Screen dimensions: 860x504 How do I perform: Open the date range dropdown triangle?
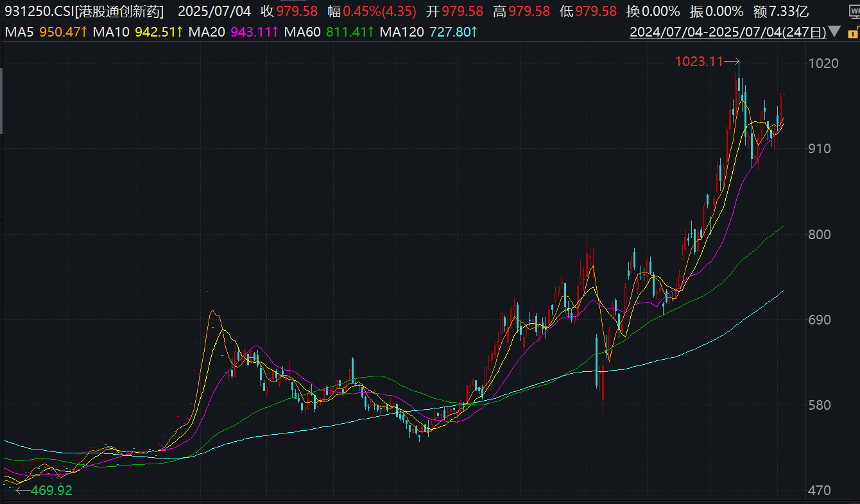pos(834,31)
